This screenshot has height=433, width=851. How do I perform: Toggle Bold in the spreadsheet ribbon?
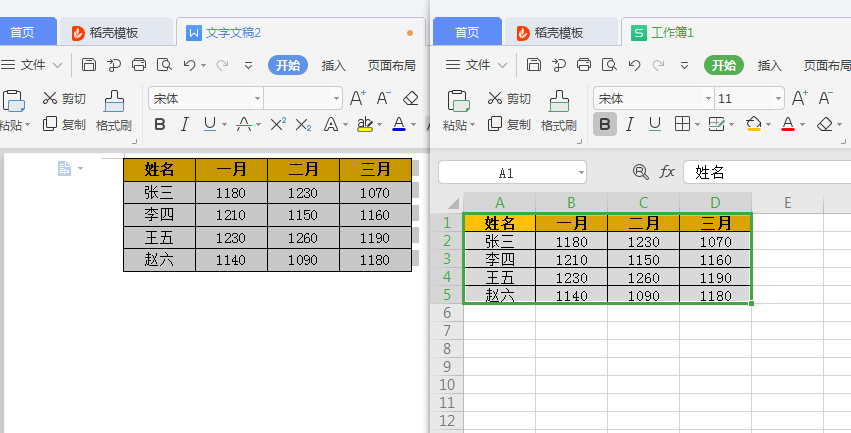point(604,125)
